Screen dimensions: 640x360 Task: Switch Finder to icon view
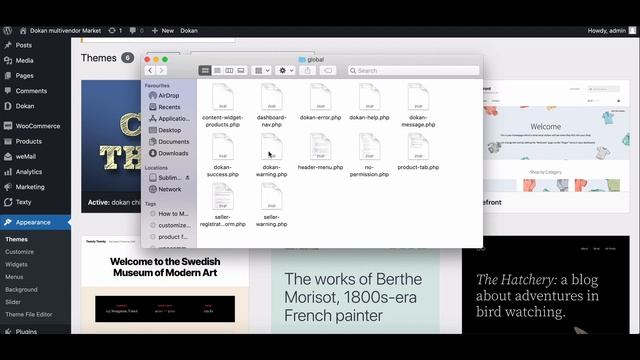click(x=205, y=71)
